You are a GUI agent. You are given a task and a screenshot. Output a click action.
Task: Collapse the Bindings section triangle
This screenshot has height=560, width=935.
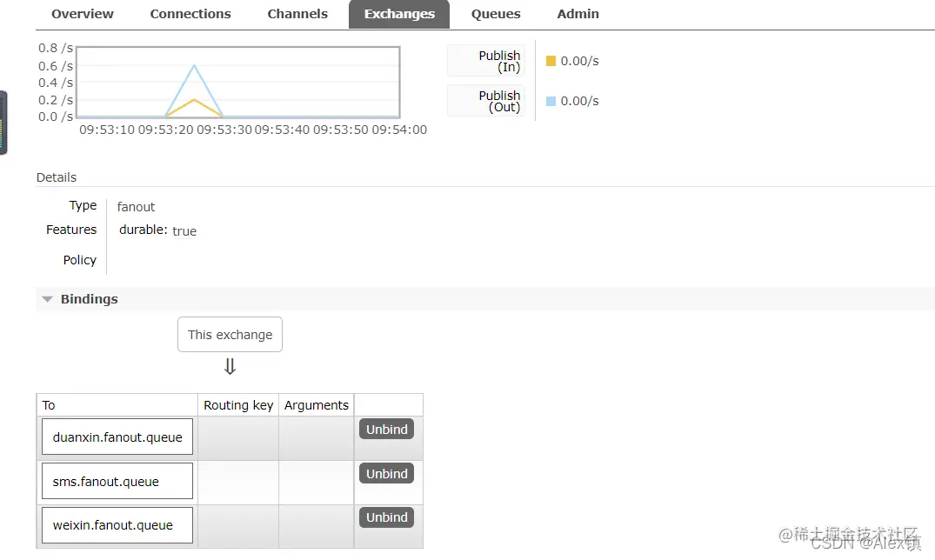pyautogui.click(x=48, y=299)
